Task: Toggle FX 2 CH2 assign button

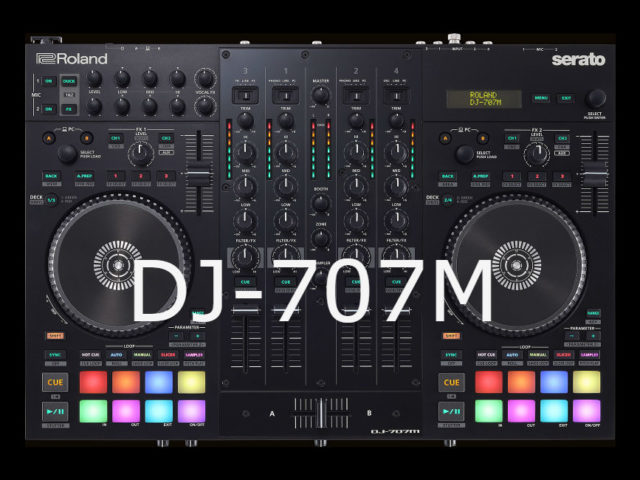Action: [562, 138]
